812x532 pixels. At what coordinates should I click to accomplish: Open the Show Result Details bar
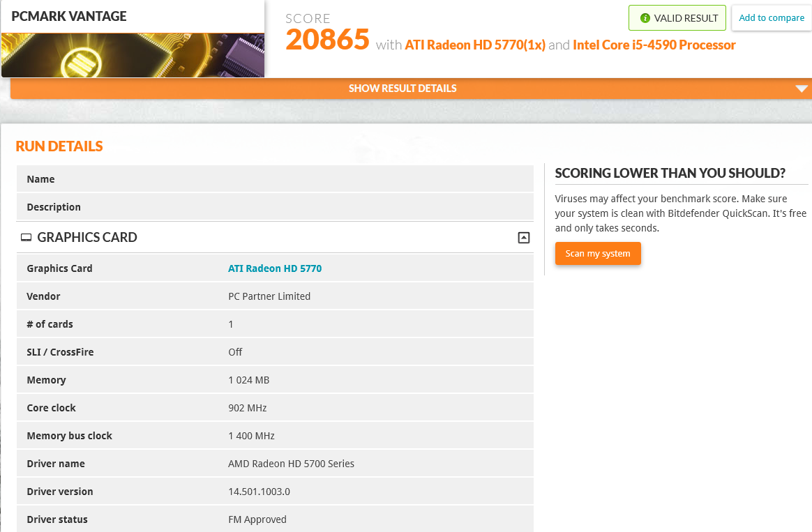point(411,89)
